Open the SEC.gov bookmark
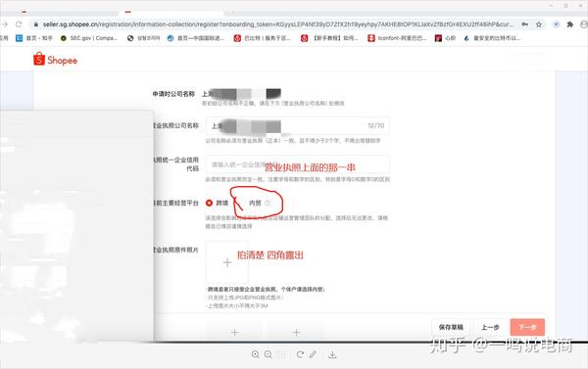The width and height of the screenshot is (588, 369). pyautogui.click(x=89, y=38)
